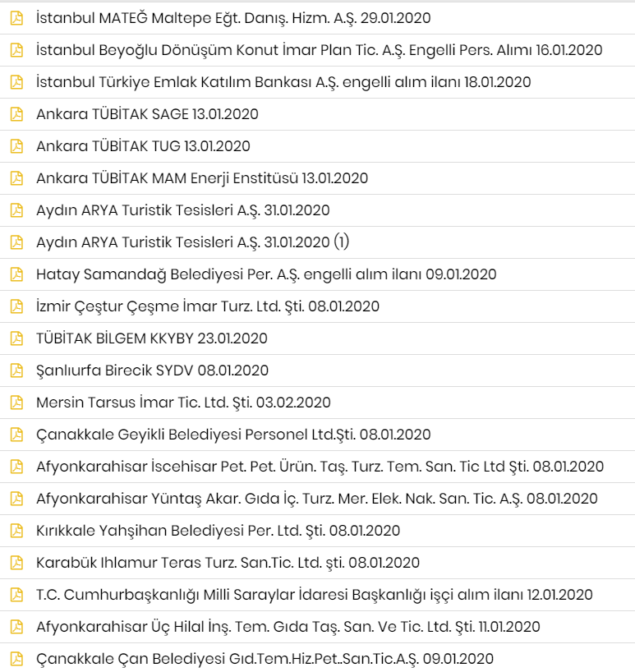The image size is (635, 672).
Task: Open Ankara TÜBİTAK SAGE 13.01.2020 link
Action: pyautogui.click(x=147, y=114)
